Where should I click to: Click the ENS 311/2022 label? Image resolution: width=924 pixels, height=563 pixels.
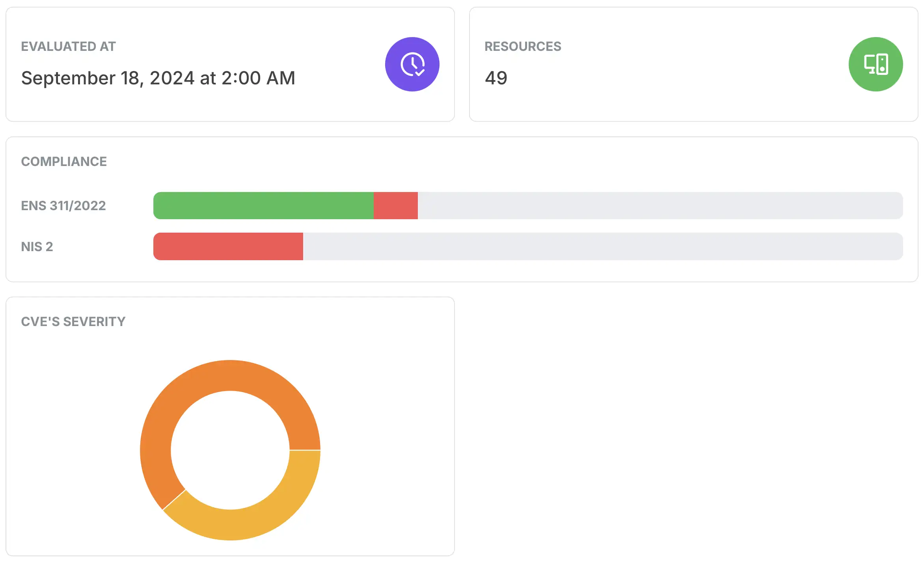[63, 205]
